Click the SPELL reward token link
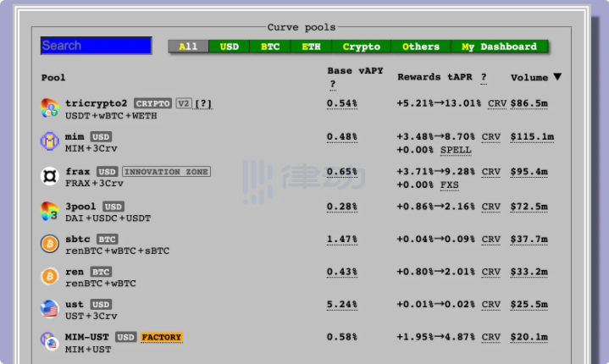Screen dimensions: 609x364 [456, 150]
